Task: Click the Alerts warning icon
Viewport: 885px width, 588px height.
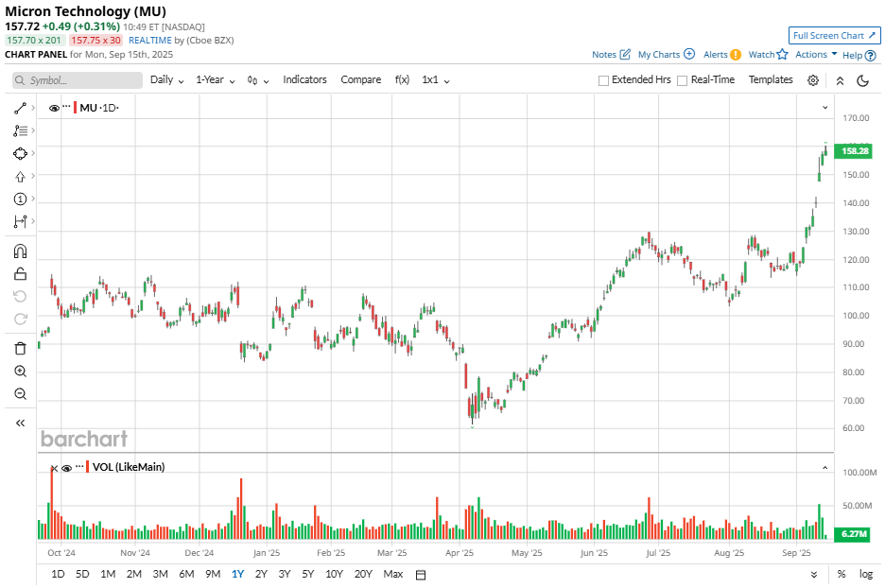Action: [736, 55]
